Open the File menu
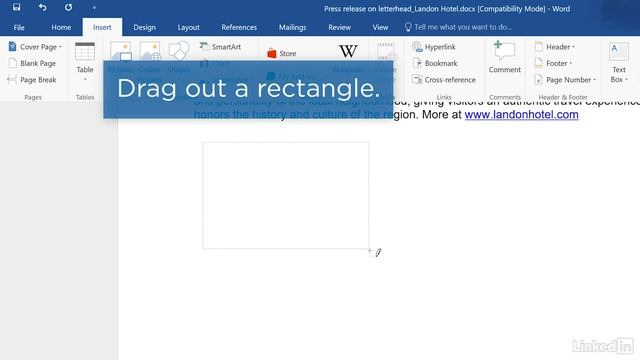Screen dimensions: 640x360 point(19,27)
